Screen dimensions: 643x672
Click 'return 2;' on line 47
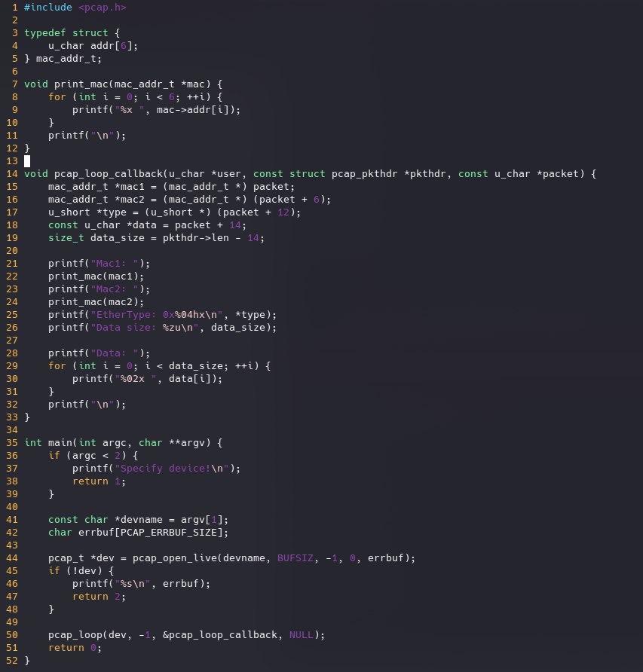pyautogui.click(x=99, y=597)
